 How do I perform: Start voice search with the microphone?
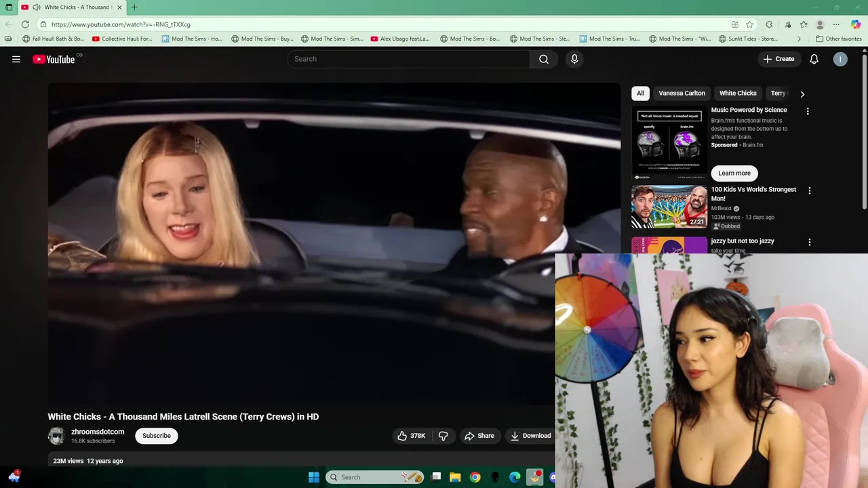tap(574, 59)
